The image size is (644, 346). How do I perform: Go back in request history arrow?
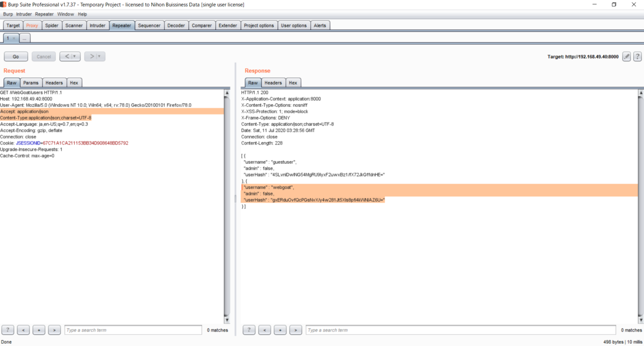(x=65, y=56)
